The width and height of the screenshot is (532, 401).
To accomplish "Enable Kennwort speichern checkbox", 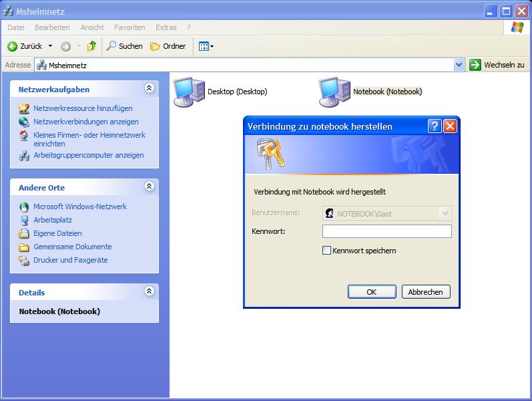I will point(326,251).
